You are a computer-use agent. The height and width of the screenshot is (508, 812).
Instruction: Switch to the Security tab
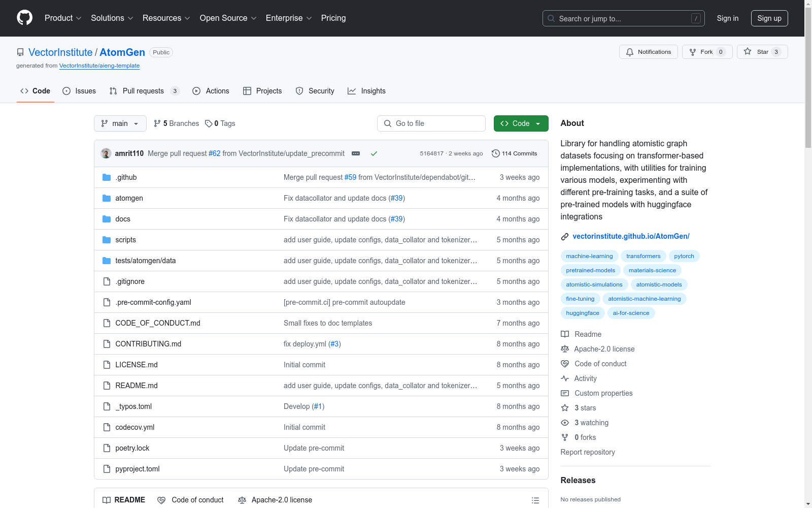click(315, 91)
